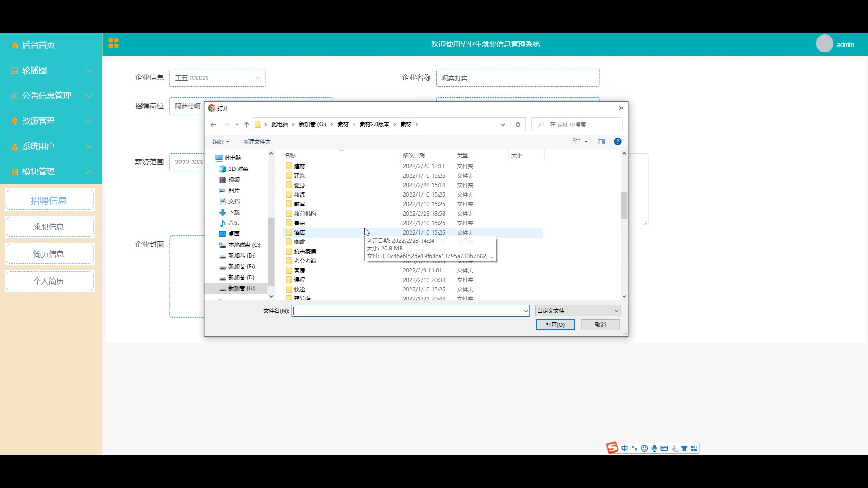
Task: Select 求职信息 in the sidebar
Action: 49,227
